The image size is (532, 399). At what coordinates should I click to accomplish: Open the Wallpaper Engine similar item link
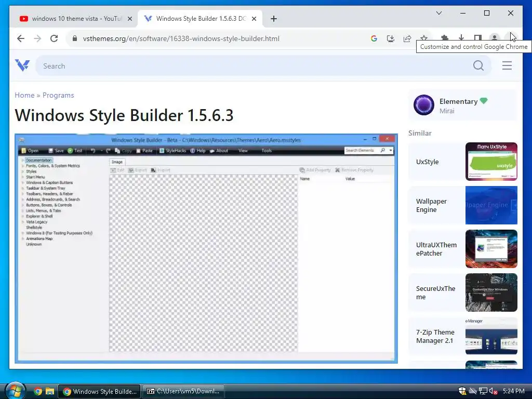click(x=431, y=205)
